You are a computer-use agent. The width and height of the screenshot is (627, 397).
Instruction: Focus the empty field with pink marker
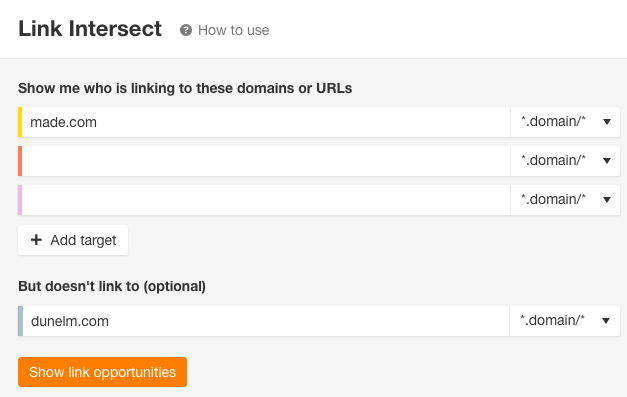tap(266, 199)
